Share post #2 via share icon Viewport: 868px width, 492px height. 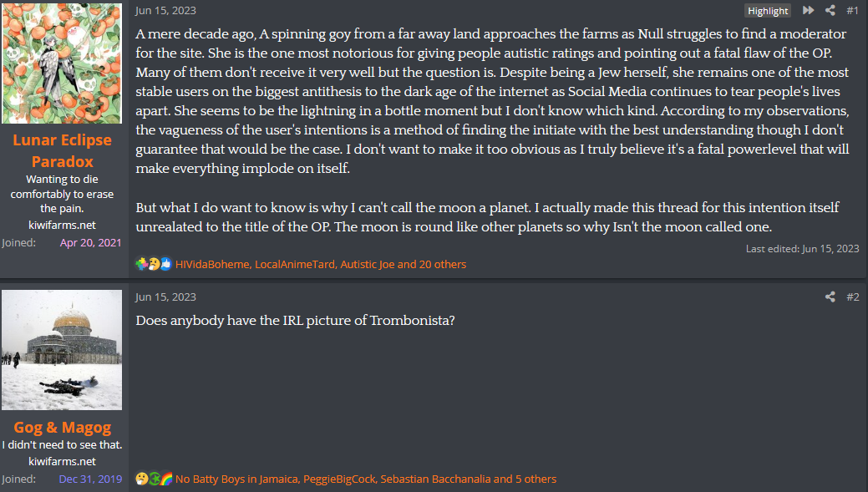pos(830,297)
